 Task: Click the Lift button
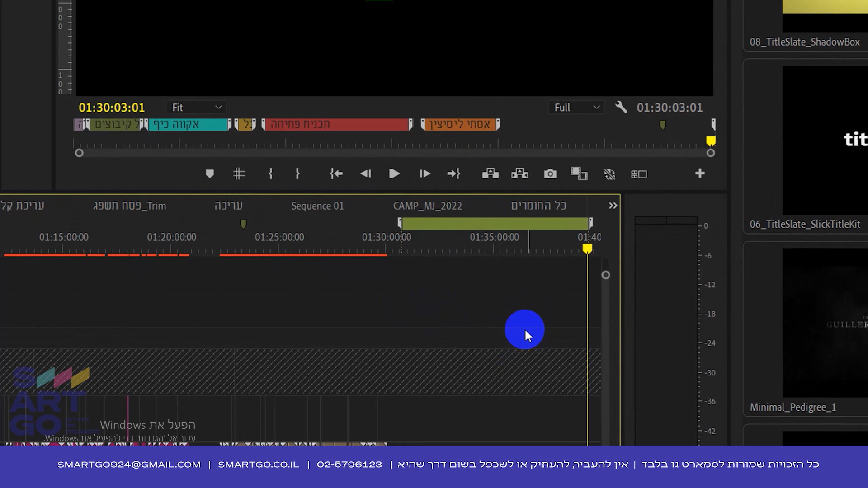(x=490, y=174)
